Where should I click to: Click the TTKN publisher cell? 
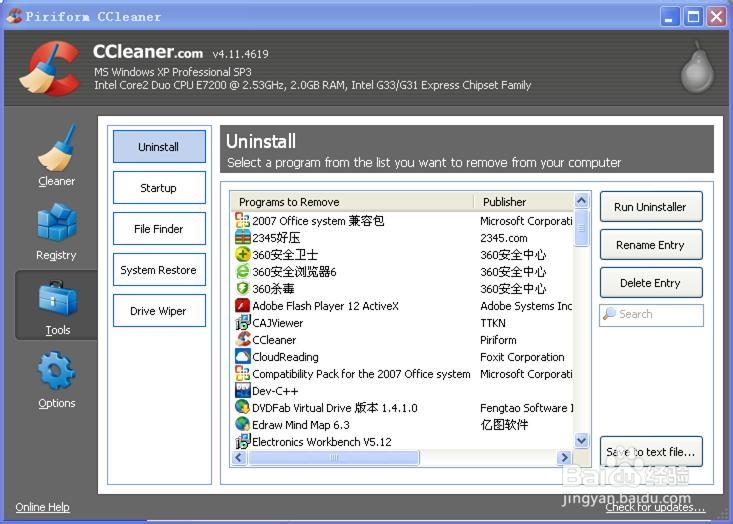pyautogui.click(x=493, y=323)
